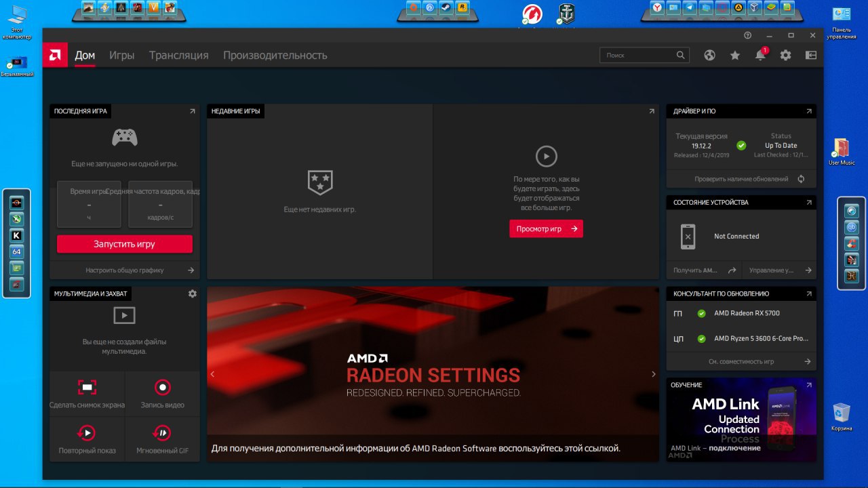Open Telegram in top dock
The height and width of the screenshot is (488, 868).
pos(690,8)
